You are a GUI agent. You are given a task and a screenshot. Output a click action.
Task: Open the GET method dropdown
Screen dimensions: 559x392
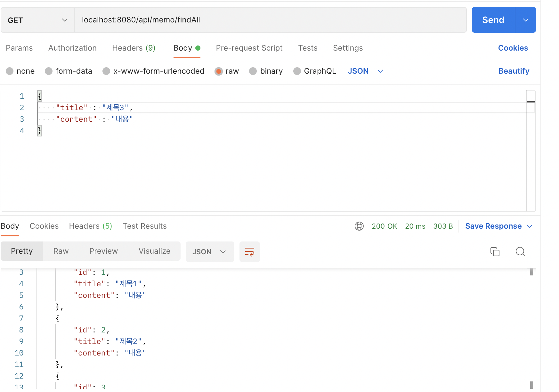[x=38, y=20]
